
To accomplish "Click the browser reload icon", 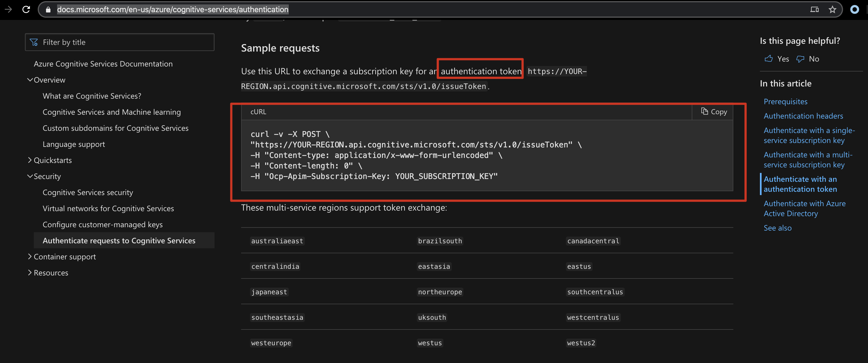I will click(x=26, y=9).
